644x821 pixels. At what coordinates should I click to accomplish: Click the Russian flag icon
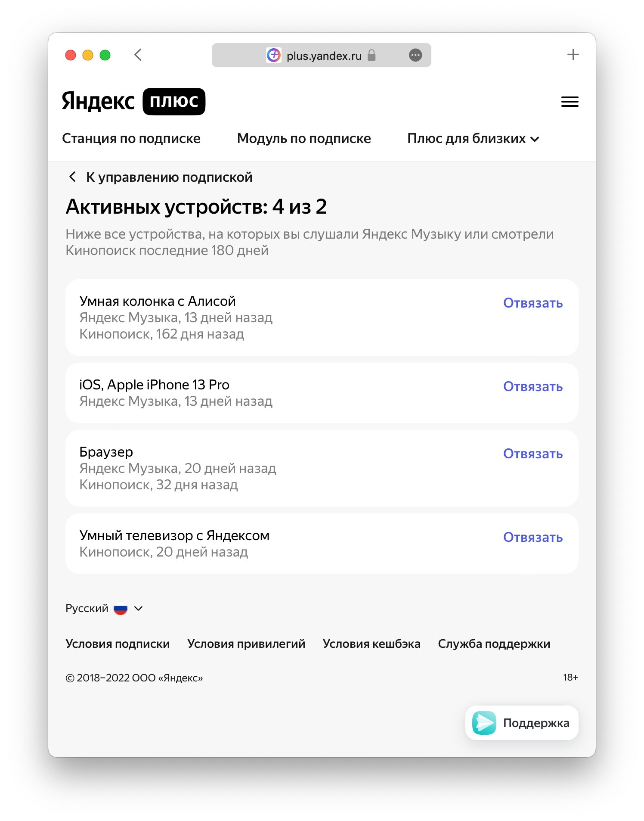point(121,608)
